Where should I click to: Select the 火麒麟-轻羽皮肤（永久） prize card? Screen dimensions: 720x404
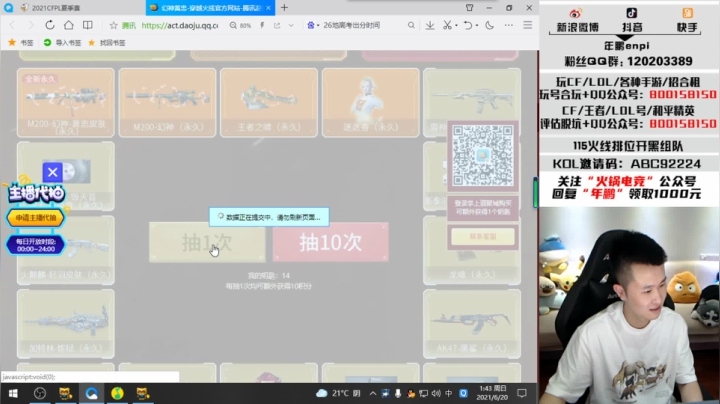click(x=66, y=250)
